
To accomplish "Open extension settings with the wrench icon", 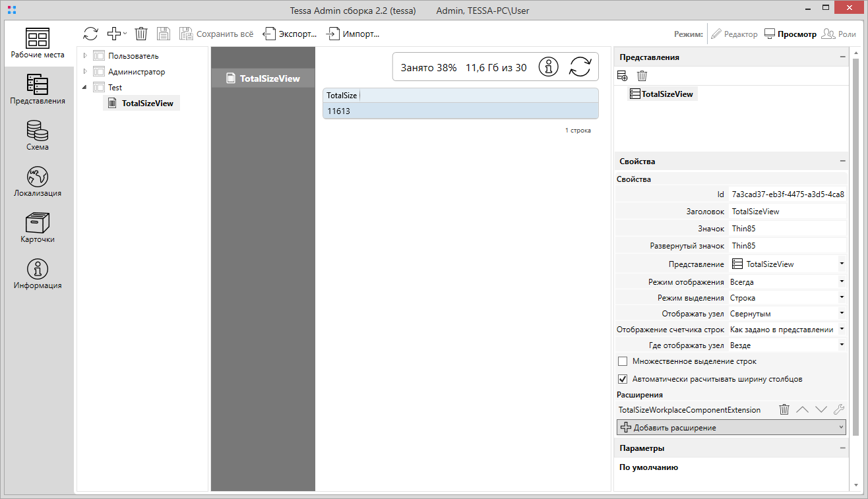I will point(839,410).
